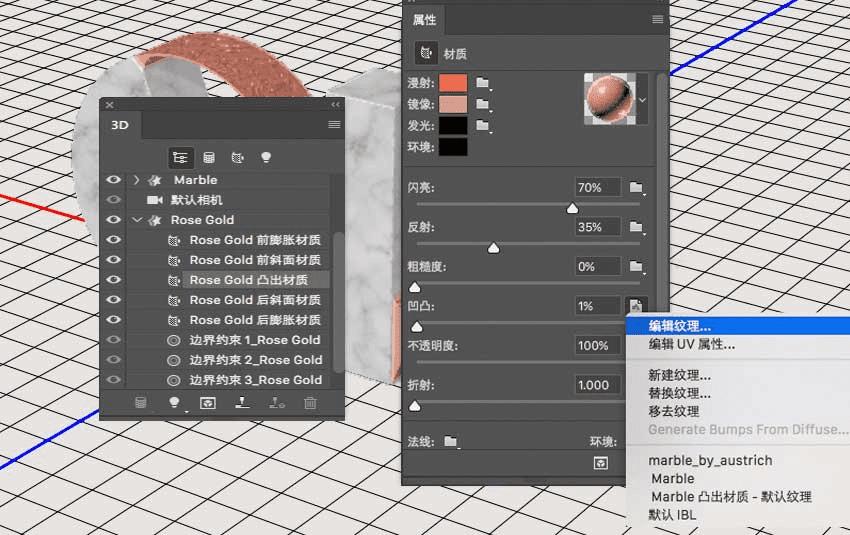This screenshot has width=850, height=535.
Task: Toggle visibility of the Rose Gold group
Action: pyautogui.click(x=113, y=220)
